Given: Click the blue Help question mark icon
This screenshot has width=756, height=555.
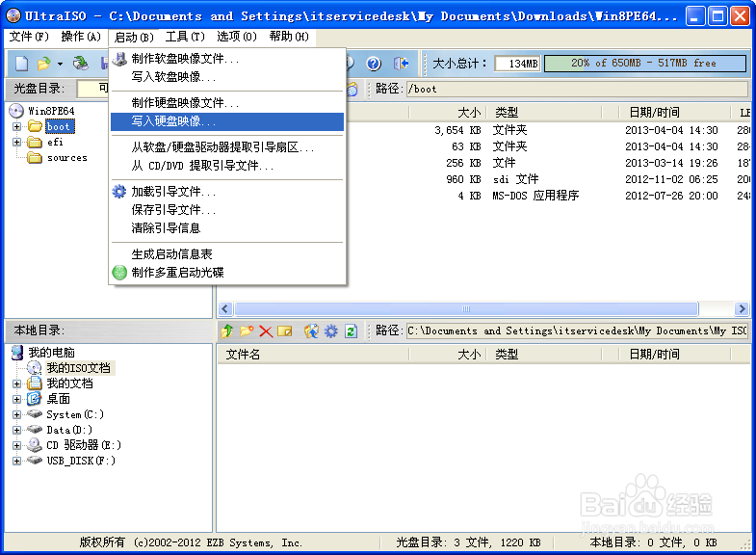Looking at the screenshot, I should coord(374,64).
